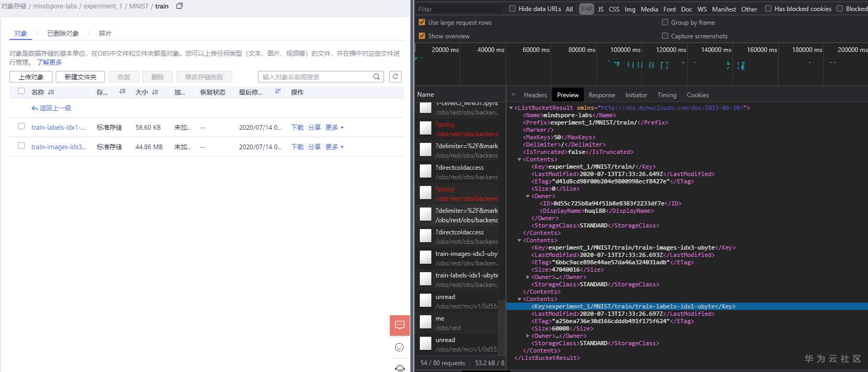Uncheck Use large request rows

[x=421, y=22]
